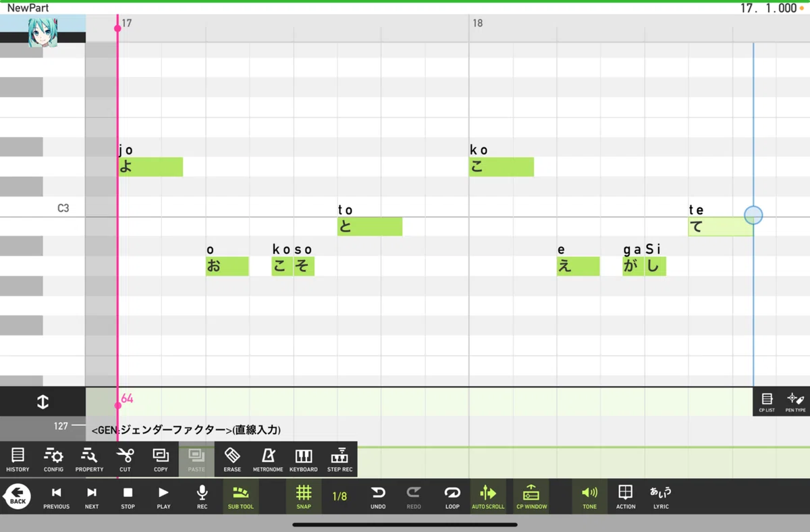This screenshot has height=532, width=810.
Task: Cut selection with the CUT tool
Action: (x=125, y=460)
